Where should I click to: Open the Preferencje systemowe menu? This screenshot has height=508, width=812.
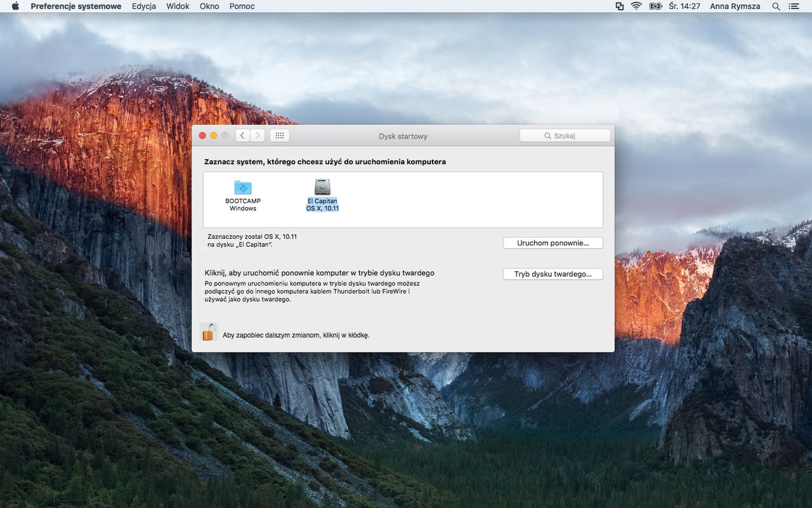(x=76, y=6)
